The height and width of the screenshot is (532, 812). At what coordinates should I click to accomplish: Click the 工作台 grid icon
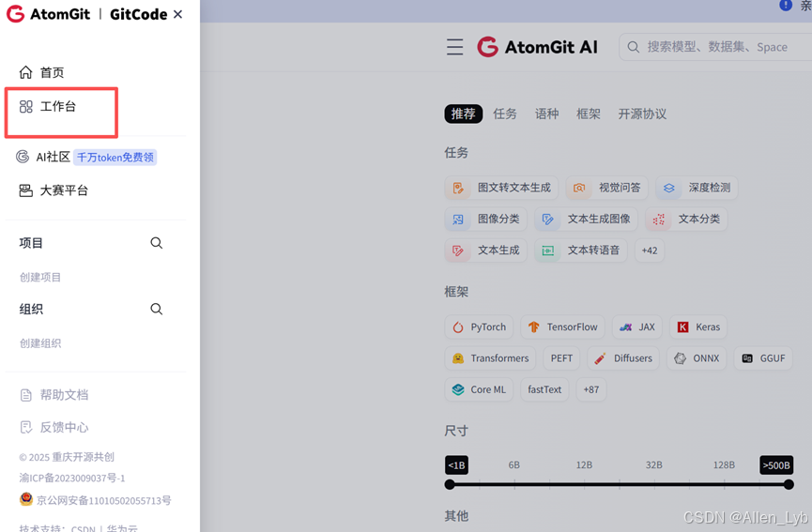click(26, 107)
